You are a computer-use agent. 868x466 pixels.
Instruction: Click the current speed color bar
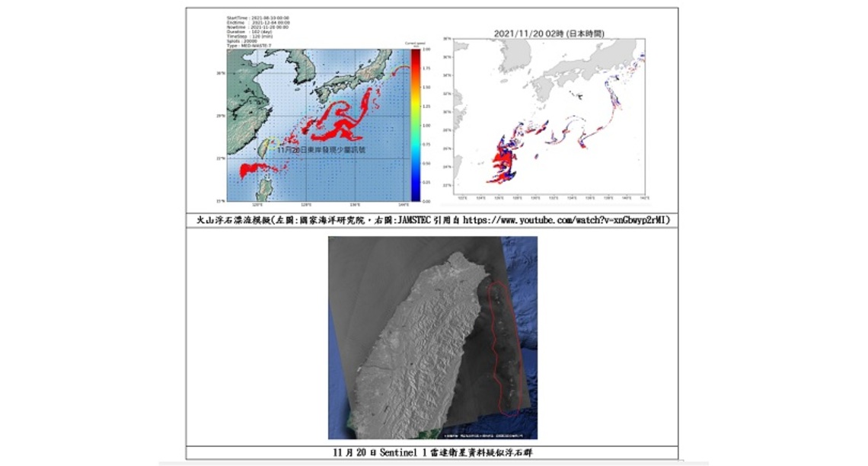416,125
